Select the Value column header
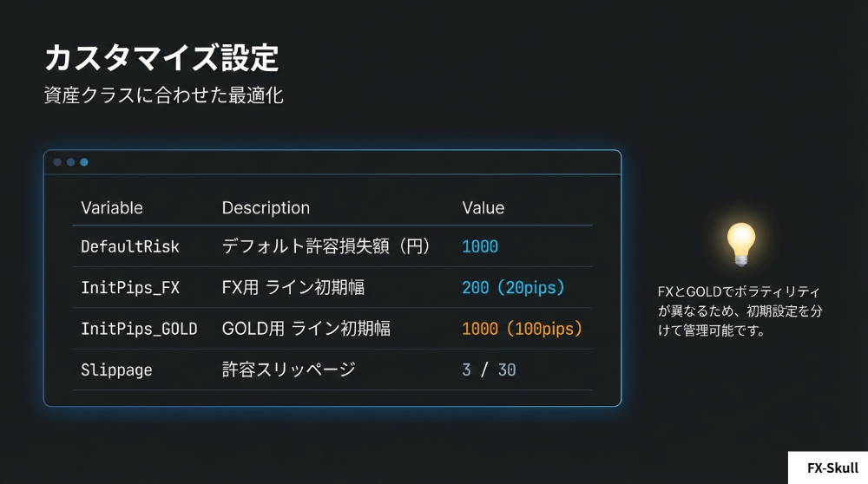868x484 pixels. point(483,208)
